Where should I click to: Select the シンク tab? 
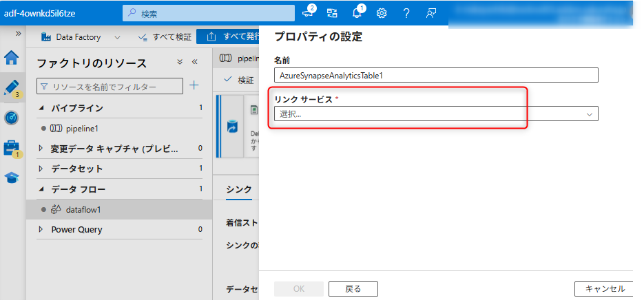coord(238,190)
